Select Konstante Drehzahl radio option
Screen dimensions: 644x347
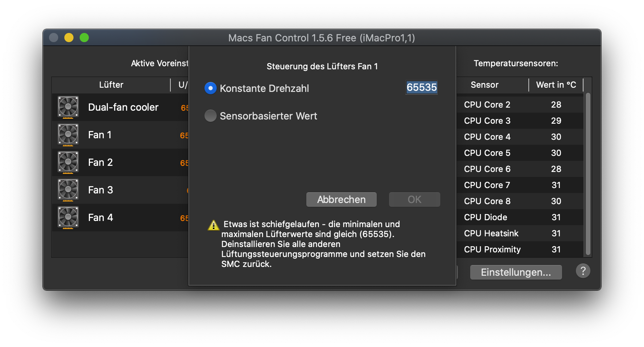coord(211,88)
